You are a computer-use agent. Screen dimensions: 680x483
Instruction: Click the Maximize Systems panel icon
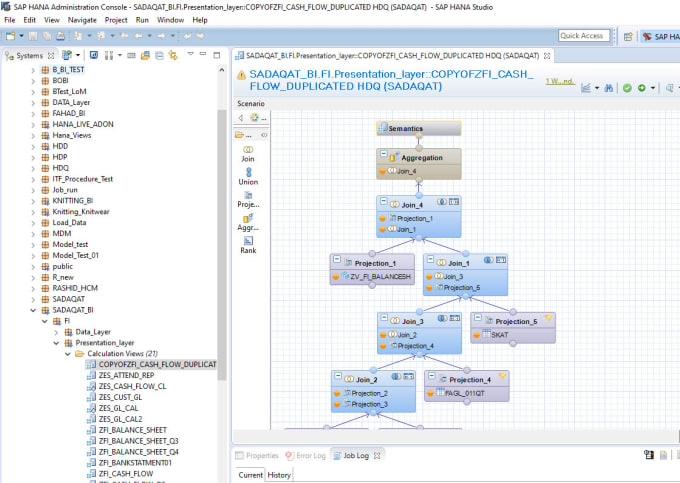(x=217, y=55)
